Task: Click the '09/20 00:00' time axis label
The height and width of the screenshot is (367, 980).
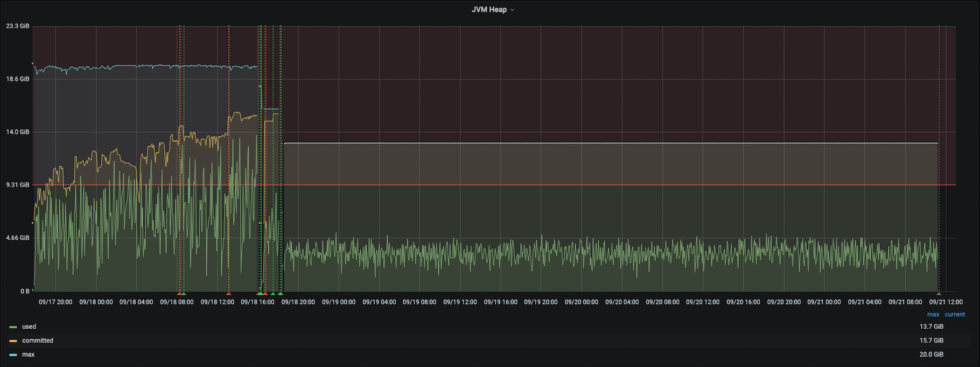Action: click(x=582, y=302)
